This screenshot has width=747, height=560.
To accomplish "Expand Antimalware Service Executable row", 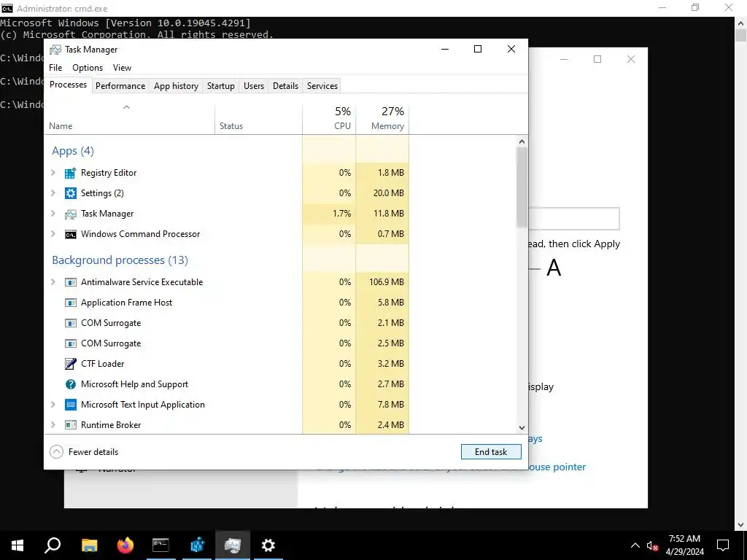I will point(53,282).
